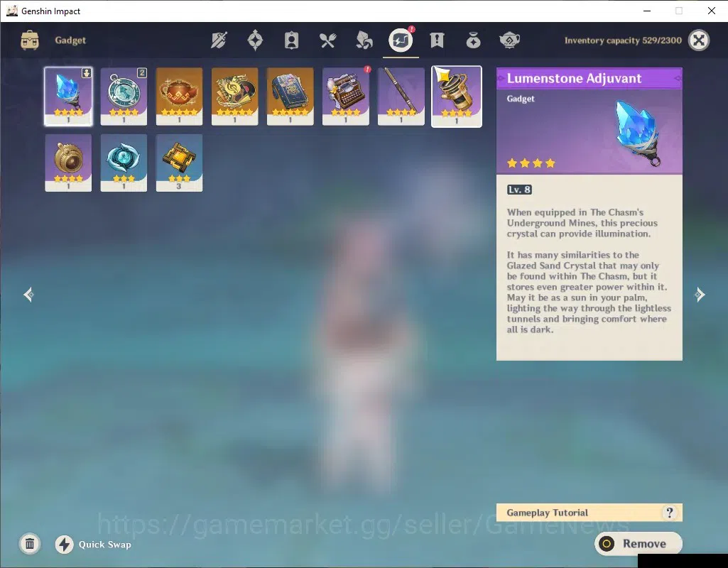Open the Artifacts inventory tab

256,40
